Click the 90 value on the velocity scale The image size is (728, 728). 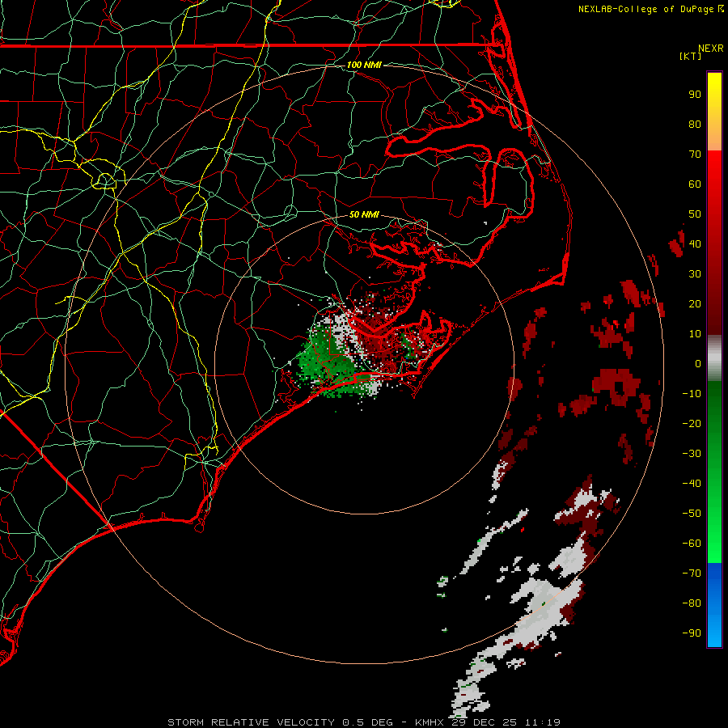pos(695,95)
